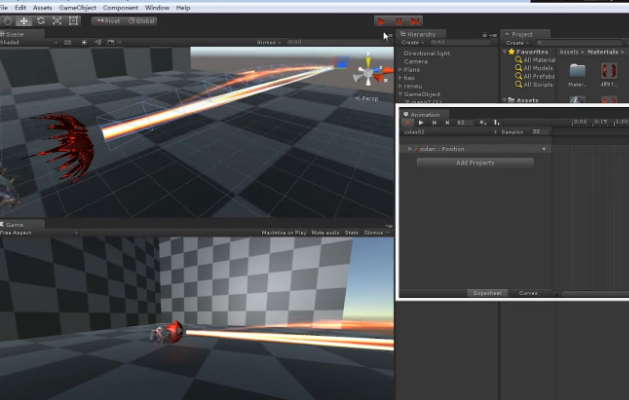Click the Pause button in the toolbar
The width and height of the screenshot is (629, 400).
(x=398, y=21)
